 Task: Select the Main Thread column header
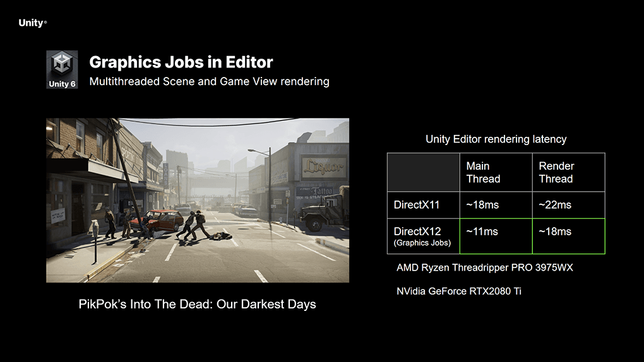[x=496, y=172]
